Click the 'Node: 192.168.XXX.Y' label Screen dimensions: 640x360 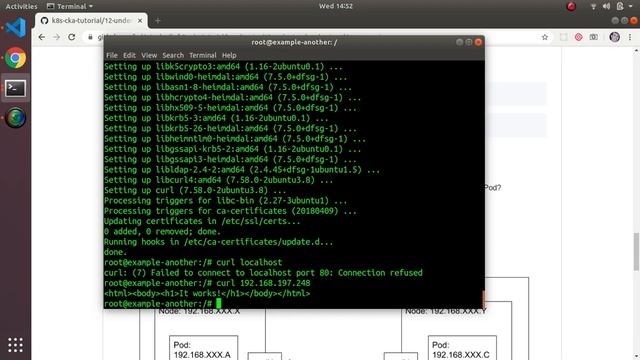click(x=446, y=311)
